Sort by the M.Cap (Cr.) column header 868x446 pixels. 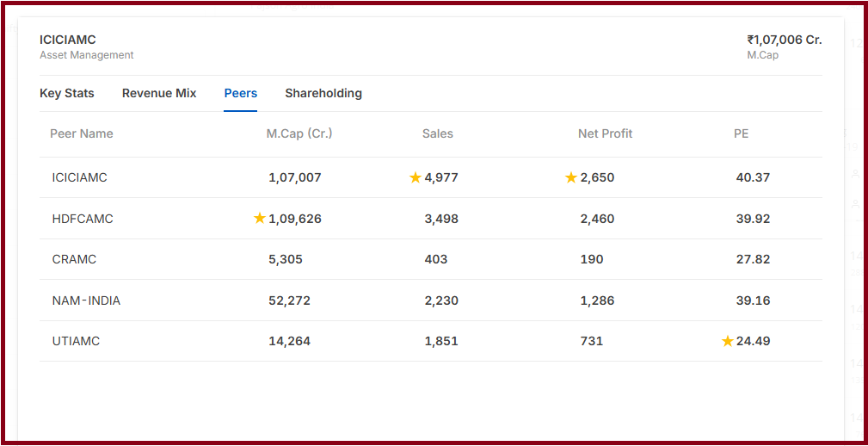(299, 133)
